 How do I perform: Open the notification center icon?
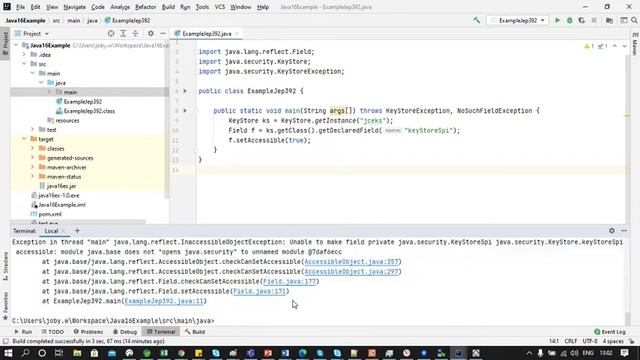[624, 353]
